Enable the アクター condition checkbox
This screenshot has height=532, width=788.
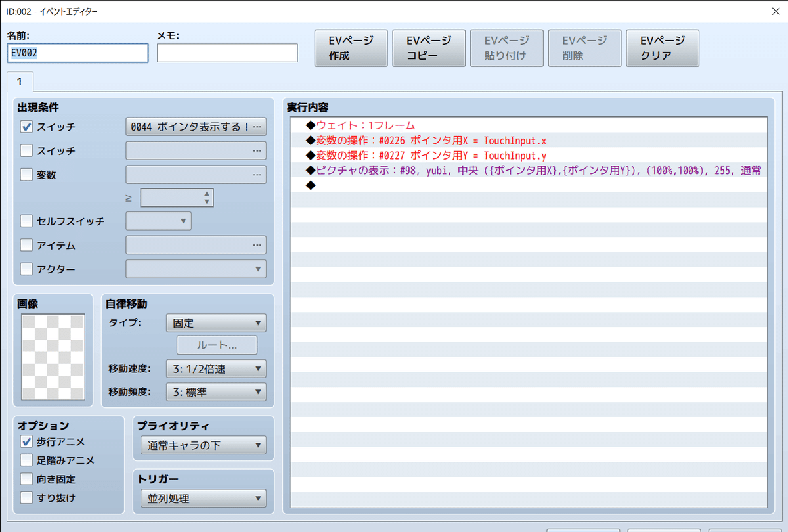click(x=27, y=269)
